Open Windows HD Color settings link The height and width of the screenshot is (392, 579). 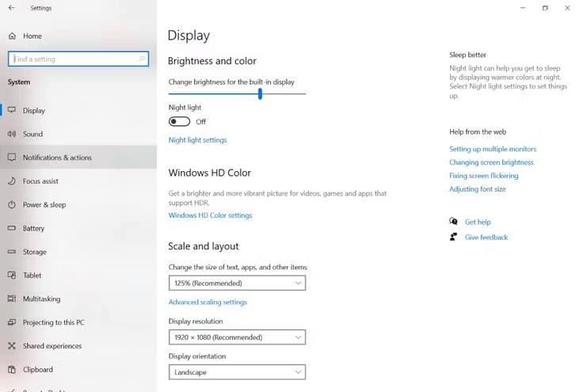pyautogui.click(x=210, y=215)
